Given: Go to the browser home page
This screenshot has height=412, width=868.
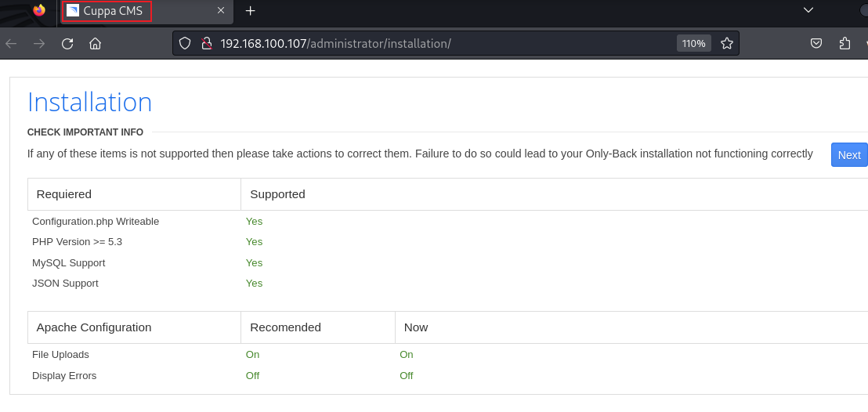Looking at the screenshot, I should click(95, 44).
